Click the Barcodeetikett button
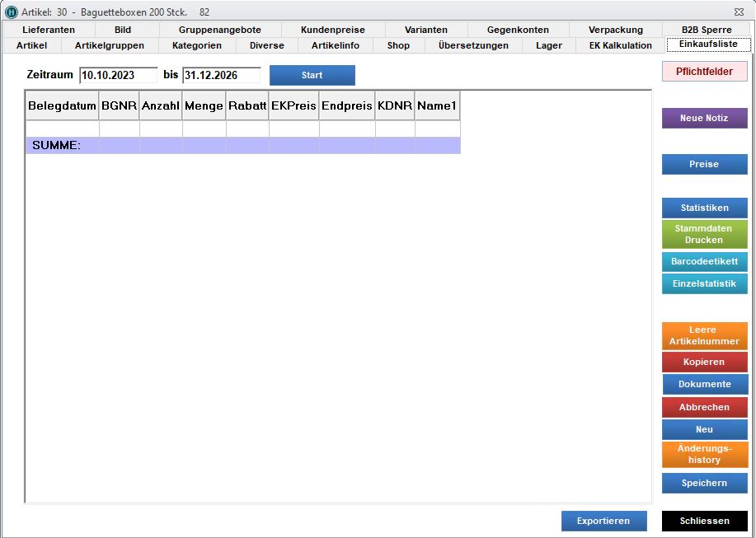 (704, 261)
